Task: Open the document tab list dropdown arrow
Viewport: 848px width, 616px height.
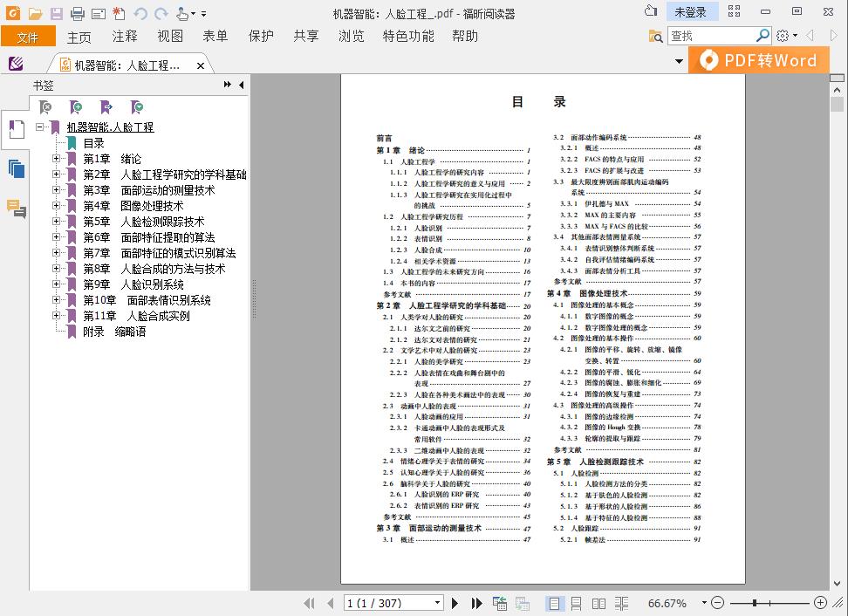Action: [x=680, y=62]
